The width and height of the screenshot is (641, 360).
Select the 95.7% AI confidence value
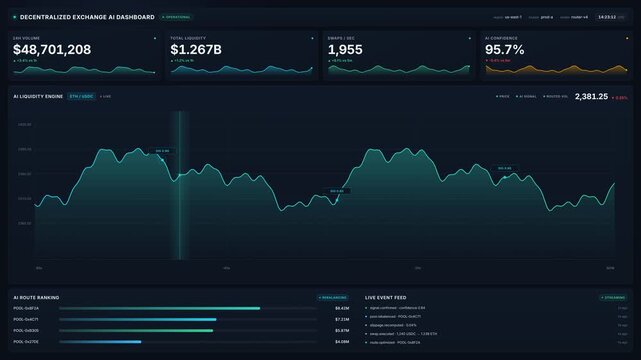(504, 49)
